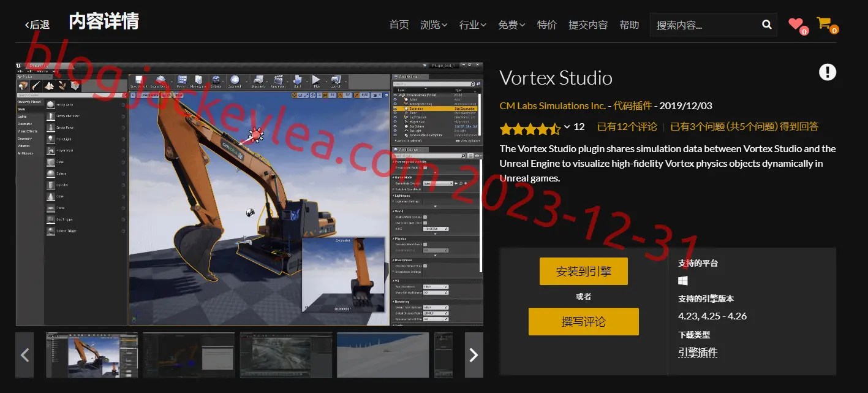Open the wishlist heart icon
868x393 pixels.
[x=795, y=24]
